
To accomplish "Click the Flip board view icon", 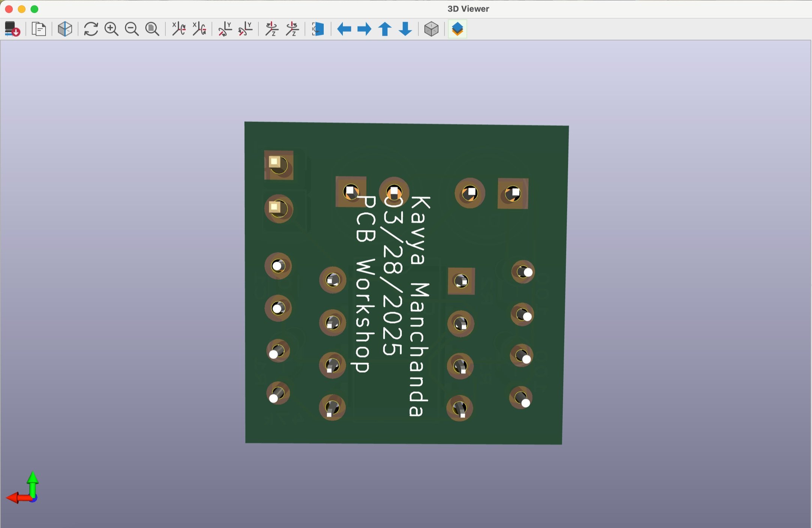I will (x=318, y=29).
